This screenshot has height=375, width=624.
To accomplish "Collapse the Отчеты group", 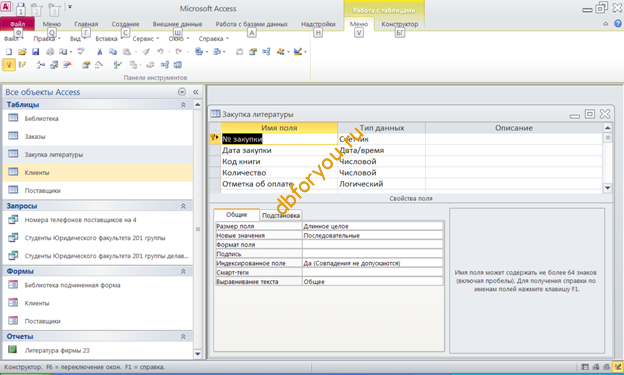I will tap(183, 336).
